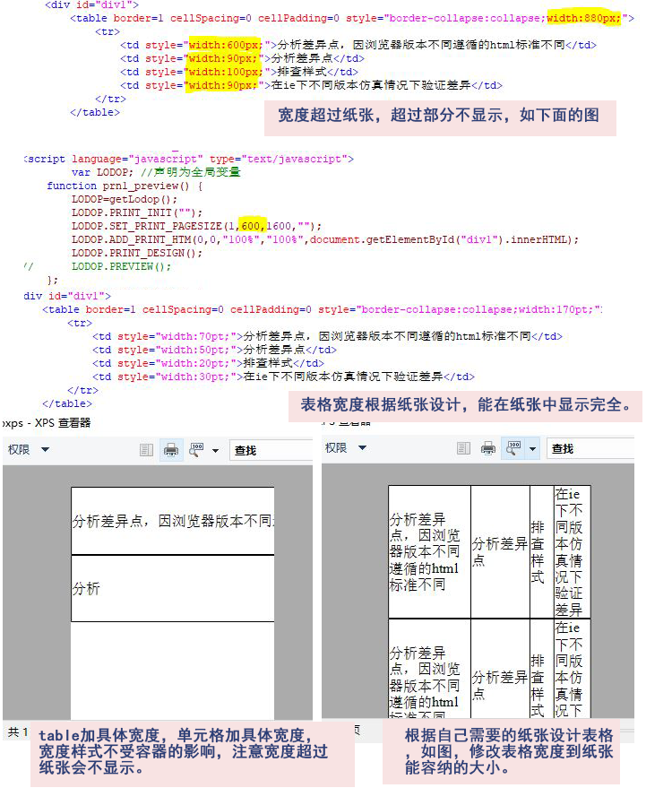The image size is (672, 788).
Task: Open the 权限 menu in the left viewer
Action: click(x=28, y=450)
